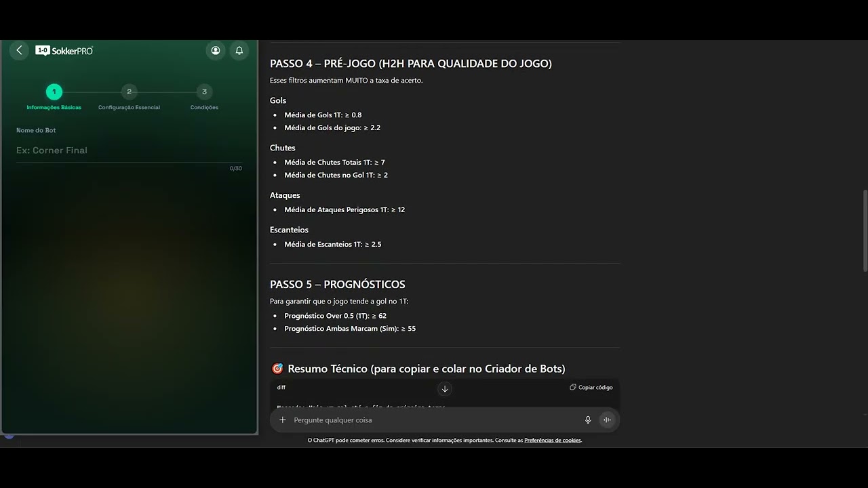This screenshot has height=488, width=868.
Task: Click the heading PASSO 5 – PROGNÓSTICOS
Action: (x=338, y=285)
